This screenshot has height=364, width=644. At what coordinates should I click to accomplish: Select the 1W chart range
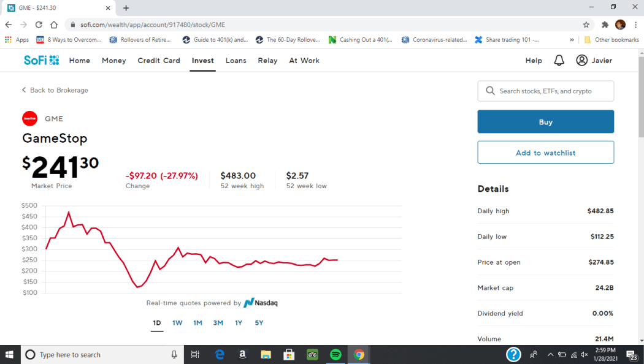[177, 323]
